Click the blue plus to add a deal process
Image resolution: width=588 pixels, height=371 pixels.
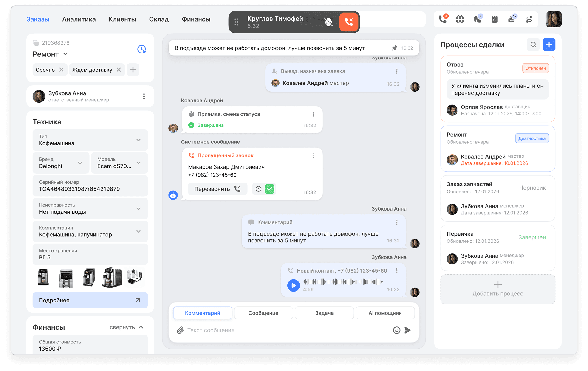[549, 44]
